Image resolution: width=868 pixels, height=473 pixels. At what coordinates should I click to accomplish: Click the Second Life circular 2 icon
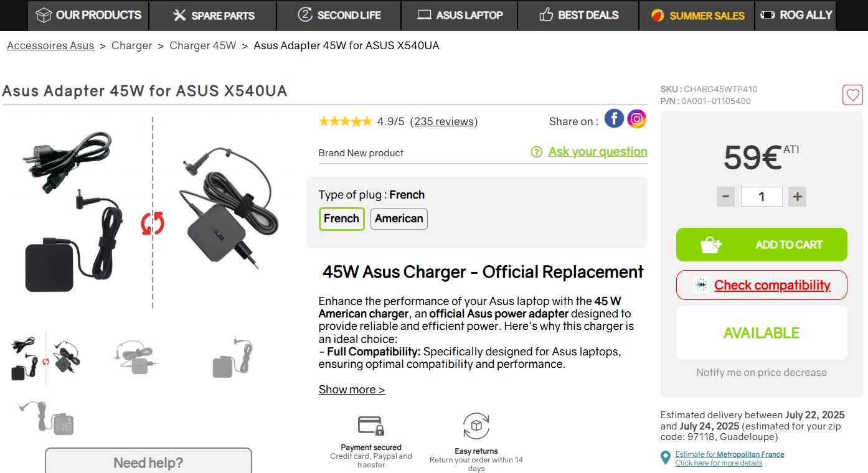tap(305, 14)
